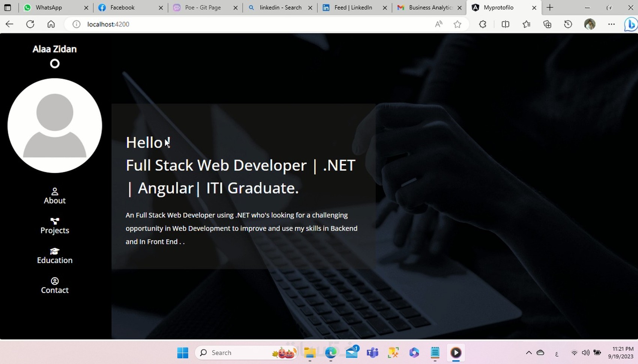
Task: Open Bing Chat from the browser toolbar
Action: click(630, 24)
